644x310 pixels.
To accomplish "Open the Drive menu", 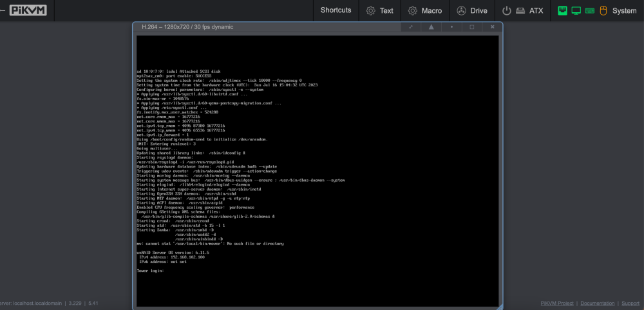I will 472,11.
